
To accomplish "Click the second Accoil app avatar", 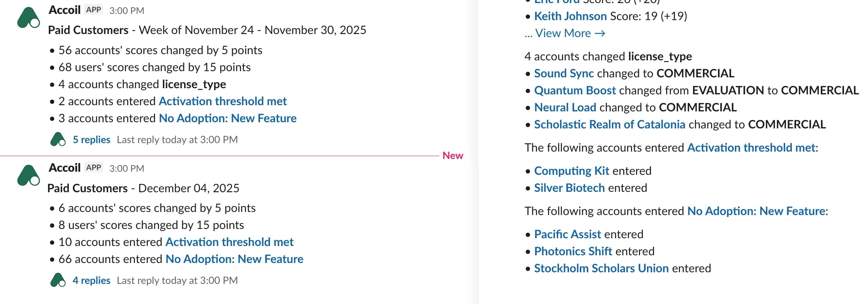I will (x=28, y=173).
